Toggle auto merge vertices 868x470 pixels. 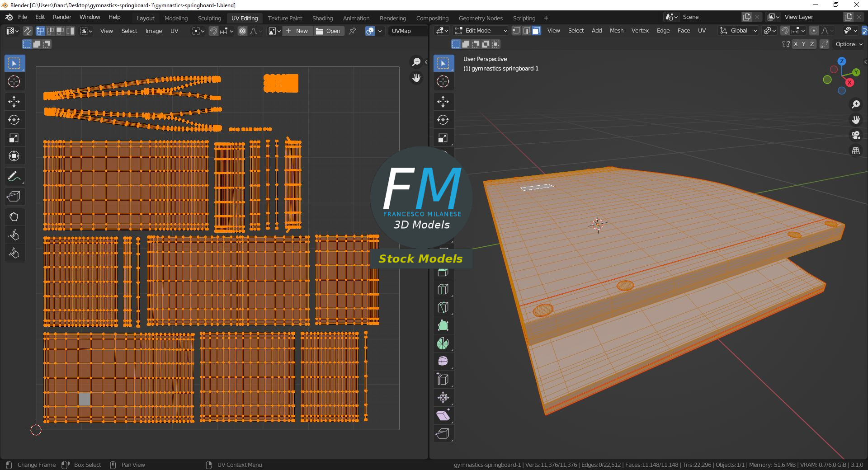click(825, 44)
